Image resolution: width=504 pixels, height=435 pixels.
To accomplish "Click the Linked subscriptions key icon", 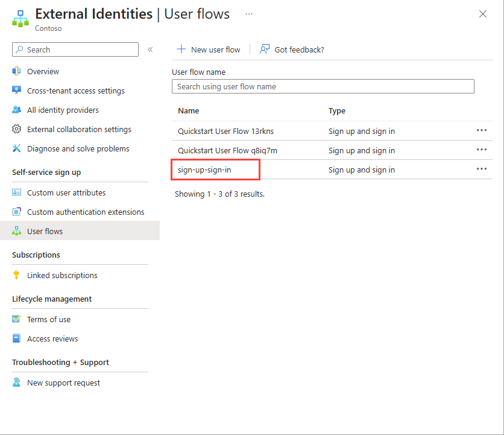I will pos(17,275).
